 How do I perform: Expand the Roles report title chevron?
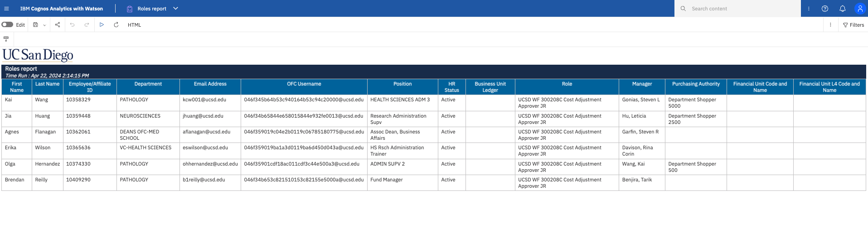click(176, 9)
